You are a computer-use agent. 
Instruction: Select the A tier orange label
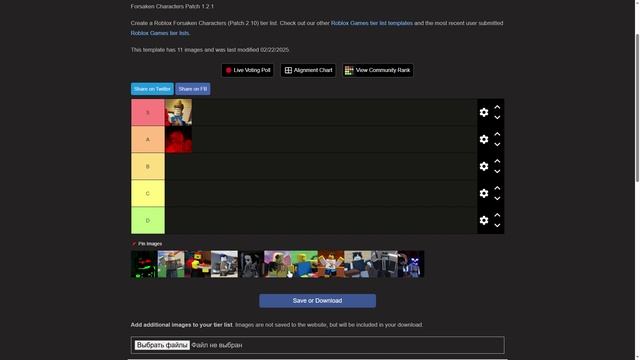[148, 139]
